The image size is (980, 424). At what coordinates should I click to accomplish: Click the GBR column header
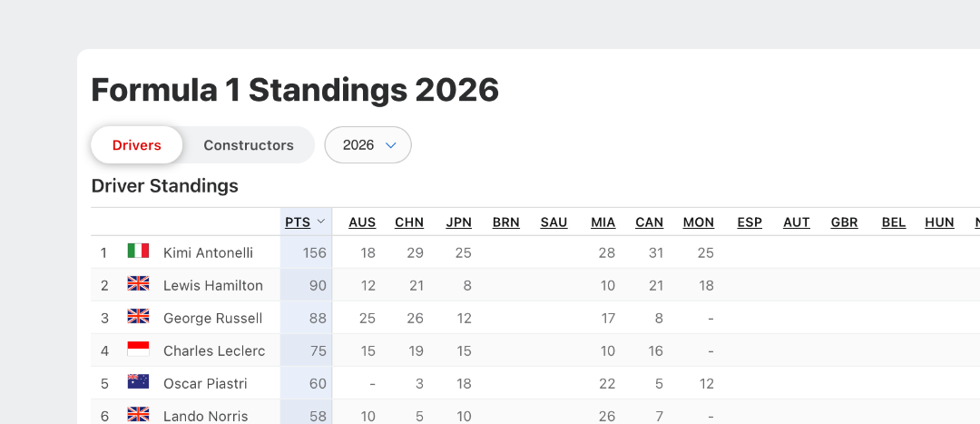coord(845,222)
